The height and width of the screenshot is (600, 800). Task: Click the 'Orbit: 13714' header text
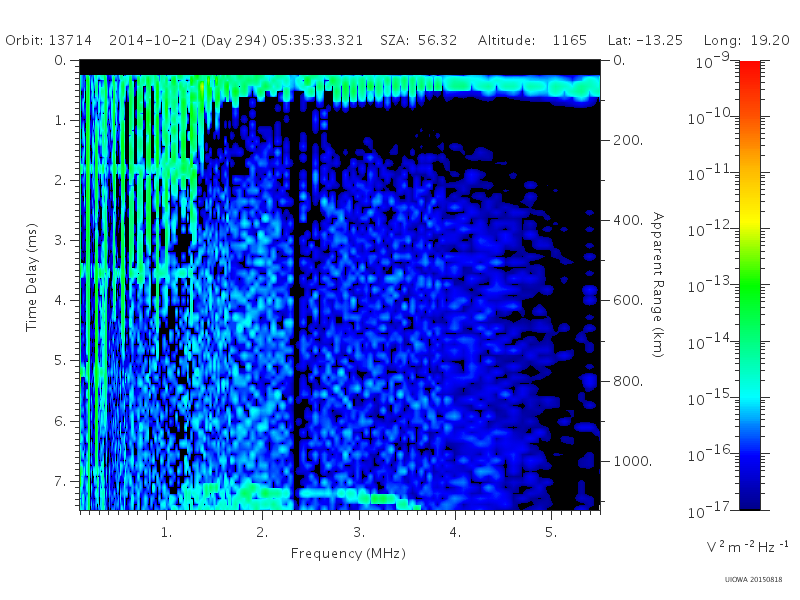[x=48, y=40]
